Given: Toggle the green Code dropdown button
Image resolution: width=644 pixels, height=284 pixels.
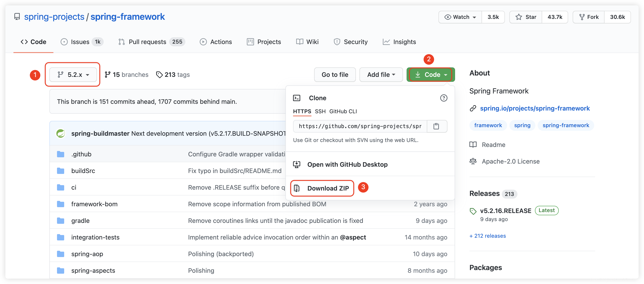Looking at the screenshot, I should tap(431, 75).
